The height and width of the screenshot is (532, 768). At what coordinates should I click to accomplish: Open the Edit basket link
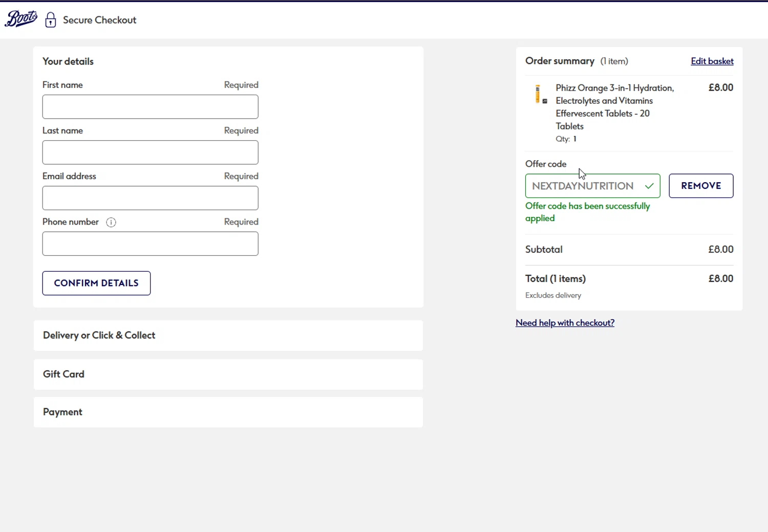click(712, 61)
